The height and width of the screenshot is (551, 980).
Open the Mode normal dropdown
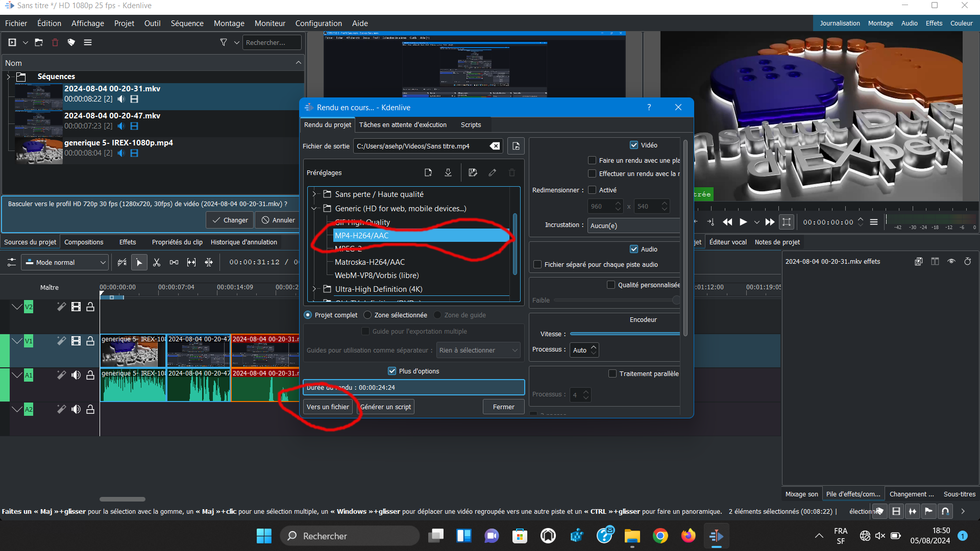coord(65,262)
